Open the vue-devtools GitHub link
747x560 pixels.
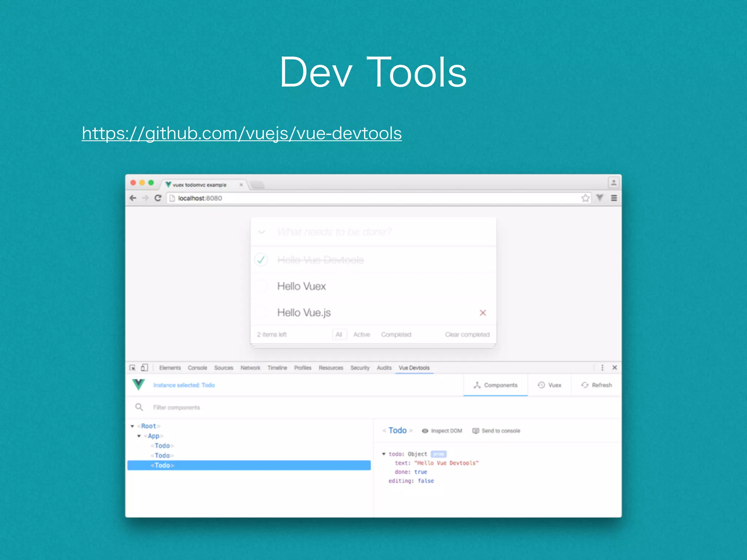(x=241, y=133)
